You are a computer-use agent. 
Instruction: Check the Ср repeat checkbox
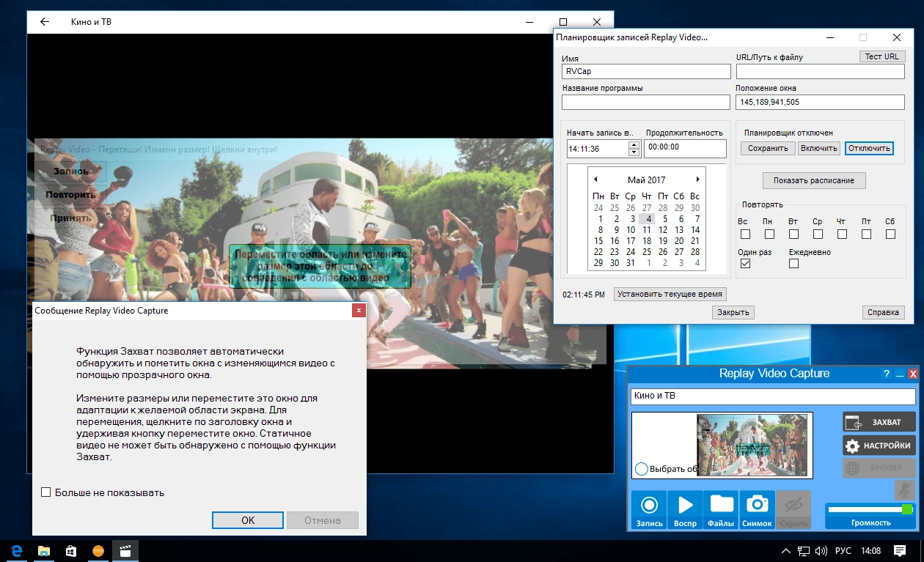[x=818, y=234]
